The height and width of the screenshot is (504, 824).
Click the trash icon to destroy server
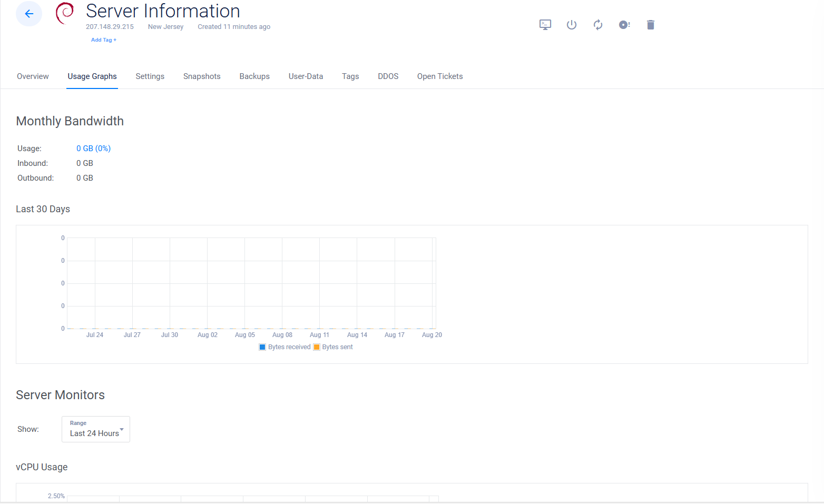tap(651, 25)
